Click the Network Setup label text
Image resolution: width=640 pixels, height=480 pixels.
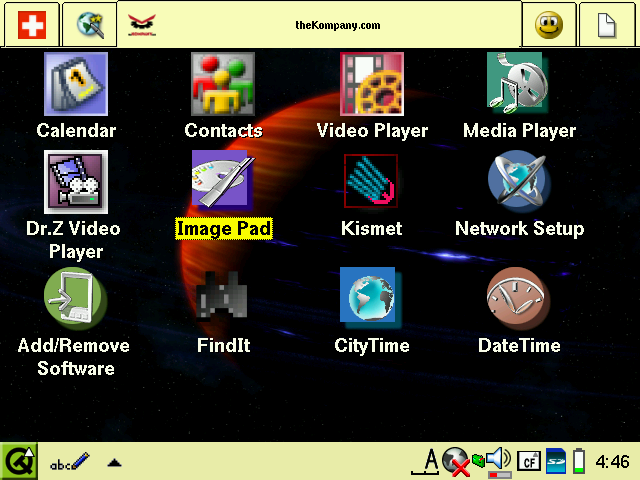519,228
